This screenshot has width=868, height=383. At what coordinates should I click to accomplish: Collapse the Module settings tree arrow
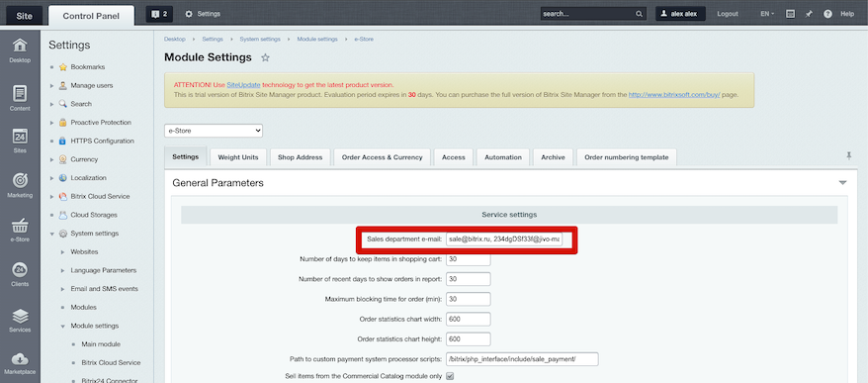tap(62, 326)
